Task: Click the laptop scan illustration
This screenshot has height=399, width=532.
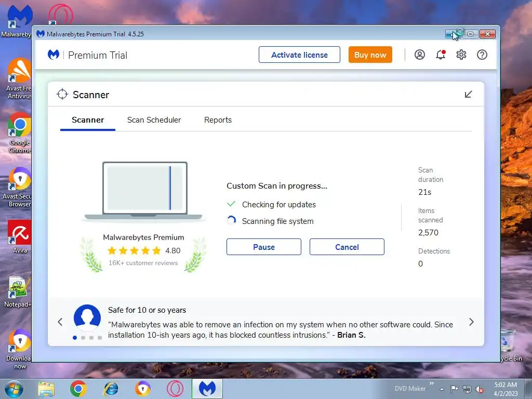Action: coord(143,191)
